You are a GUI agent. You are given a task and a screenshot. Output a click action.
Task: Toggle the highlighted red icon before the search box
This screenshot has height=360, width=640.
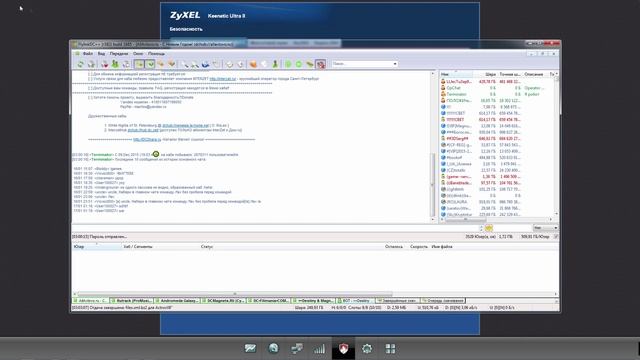320,64
